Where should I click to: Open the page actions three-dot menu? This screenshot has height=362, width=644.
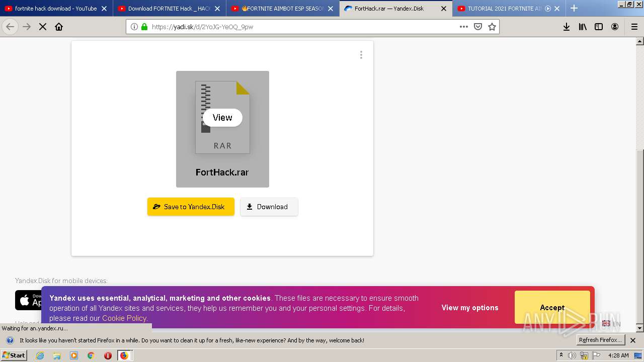464,27
